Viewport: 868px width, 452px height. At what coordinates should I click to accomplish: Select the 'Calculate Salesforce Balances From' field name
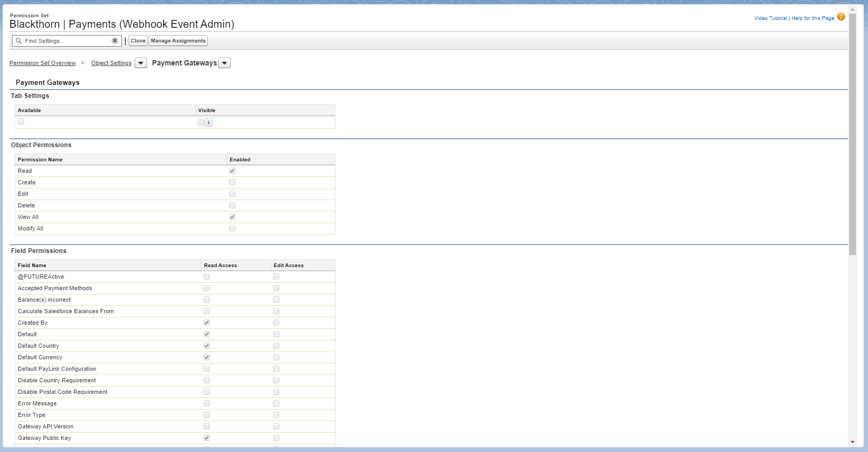point(65,311)
